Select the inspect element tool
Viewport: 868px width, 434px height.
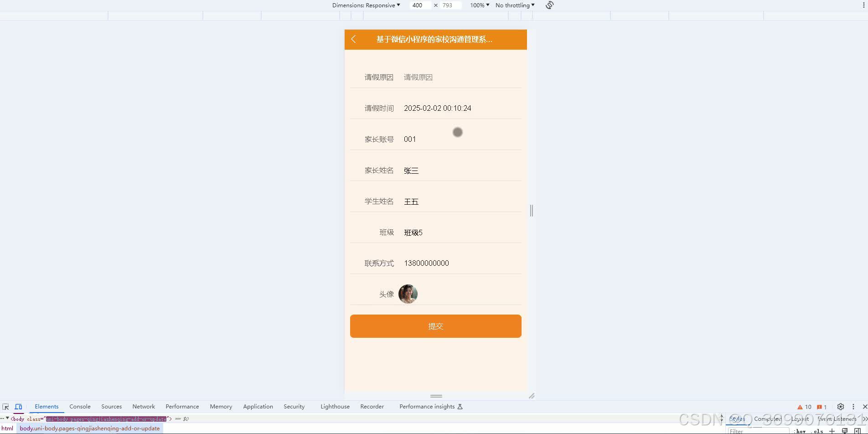point(5,406)
